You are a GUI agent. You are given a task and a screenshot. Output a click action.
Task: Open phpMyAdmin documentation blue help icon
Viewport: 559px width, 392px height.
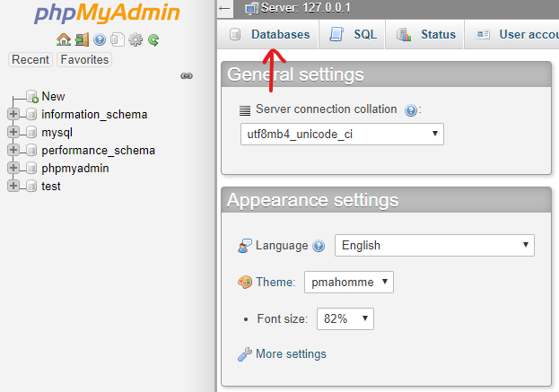100,39
